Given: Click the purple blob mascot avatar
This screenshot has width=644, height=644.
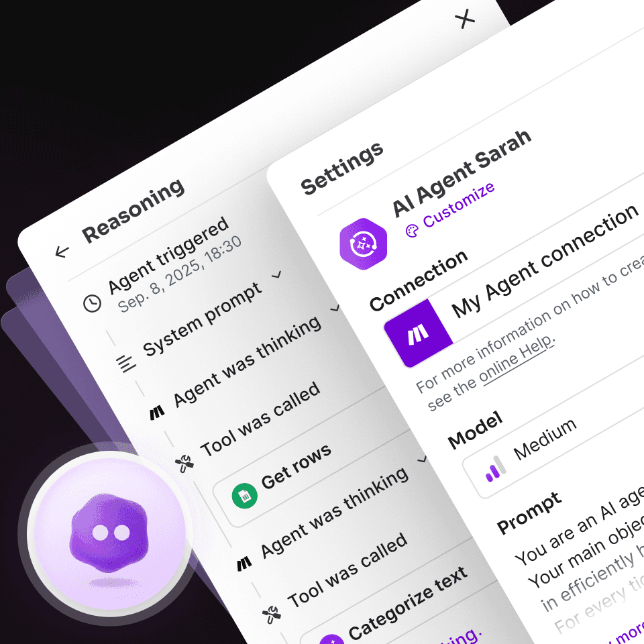Looking at the screenshot, I should pyautogui.click(x=109, y=533).
